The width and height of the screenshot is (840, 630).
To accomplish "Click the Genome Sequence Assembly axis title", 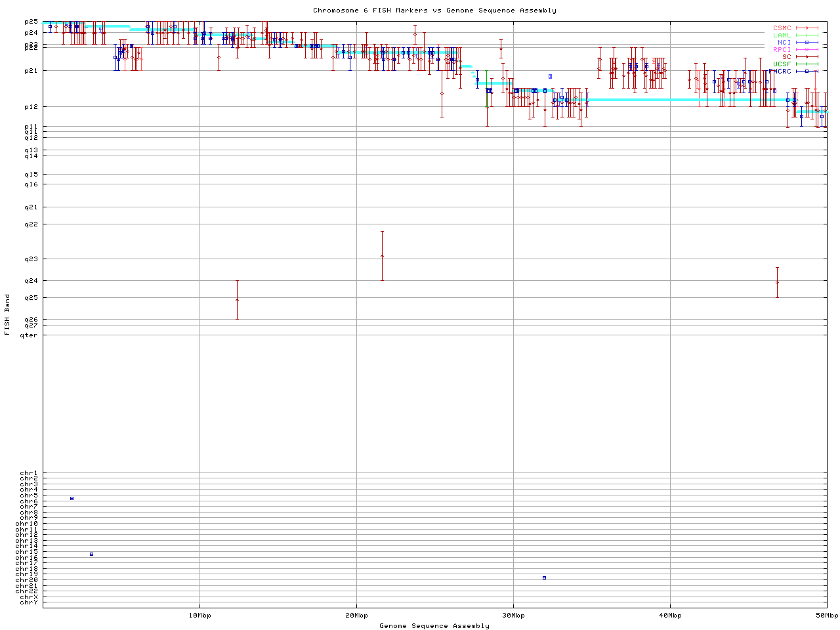I will tap(434, 626).
